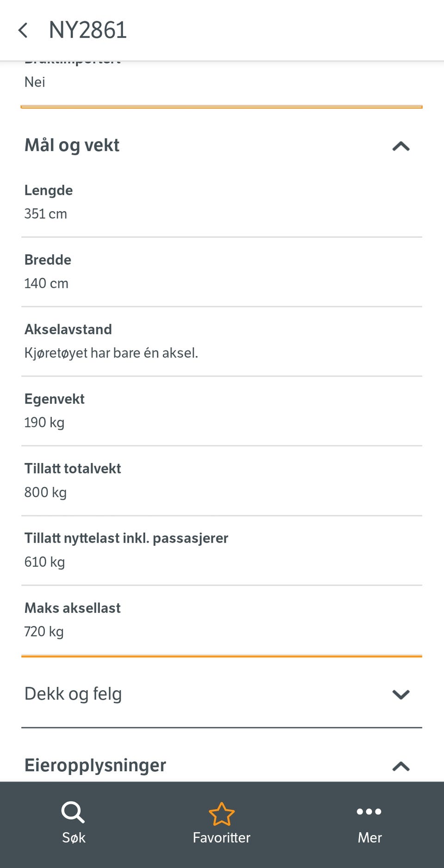Tap the Mål og vekt heading

[72, 145]
